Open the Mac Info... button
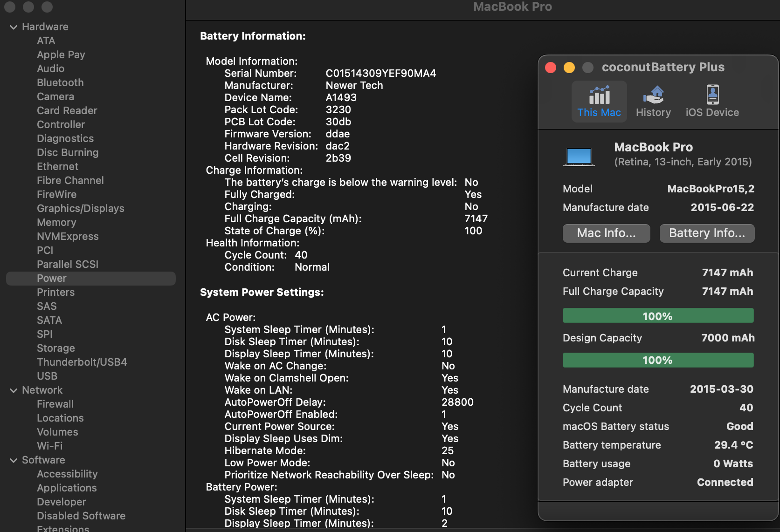Screen dimensions: 780x532 (606, 233)
